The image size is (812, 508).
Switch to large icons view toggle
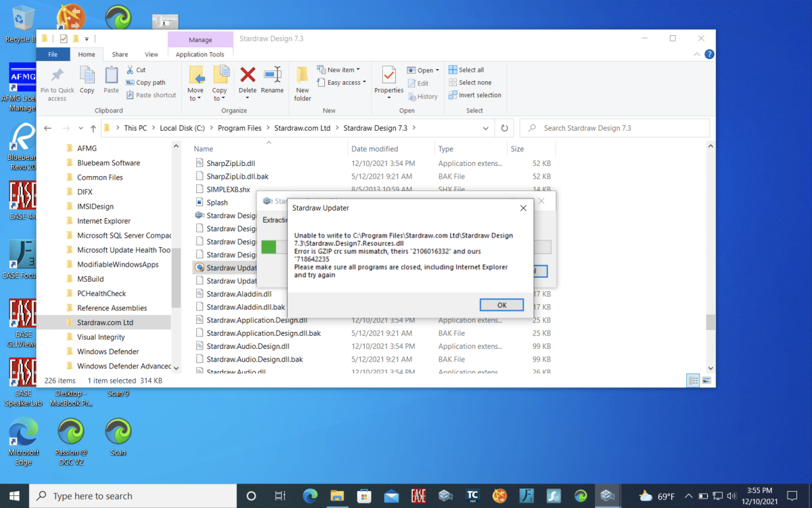tap(706, 381)
